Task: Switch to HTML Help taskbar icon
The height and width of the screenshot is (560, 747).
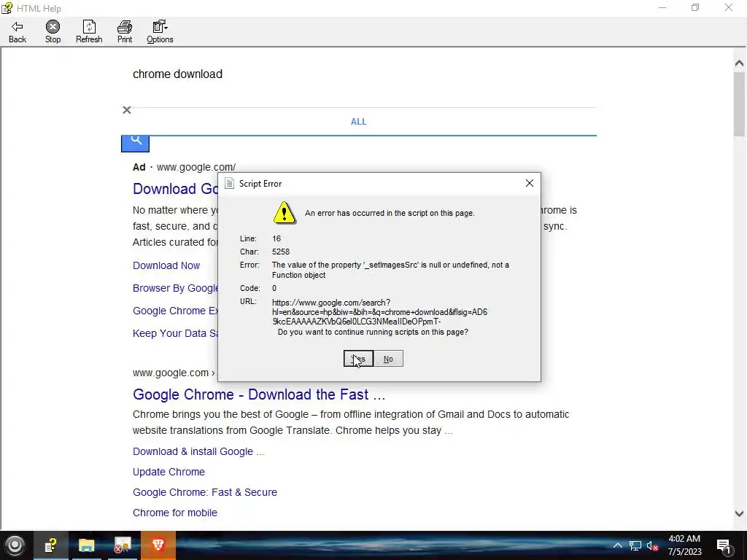Action: click(50, 545)
